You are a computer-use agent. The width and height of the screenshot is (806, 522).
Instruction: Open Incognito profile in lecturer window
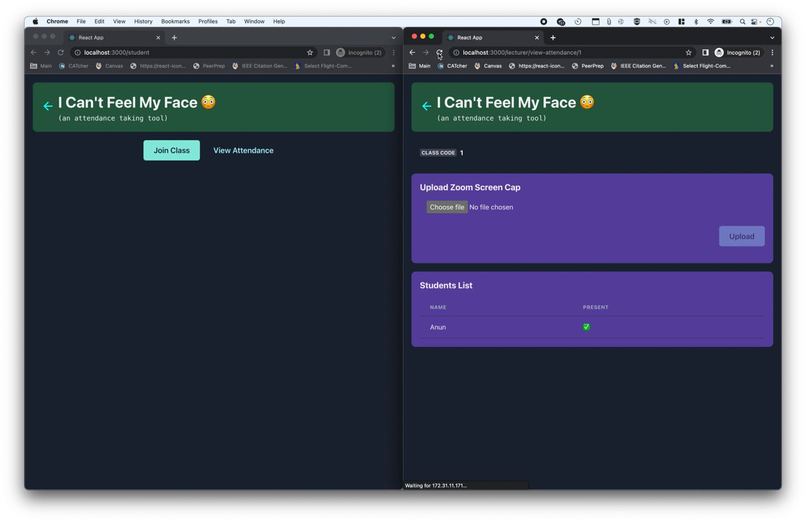point(738,52)
